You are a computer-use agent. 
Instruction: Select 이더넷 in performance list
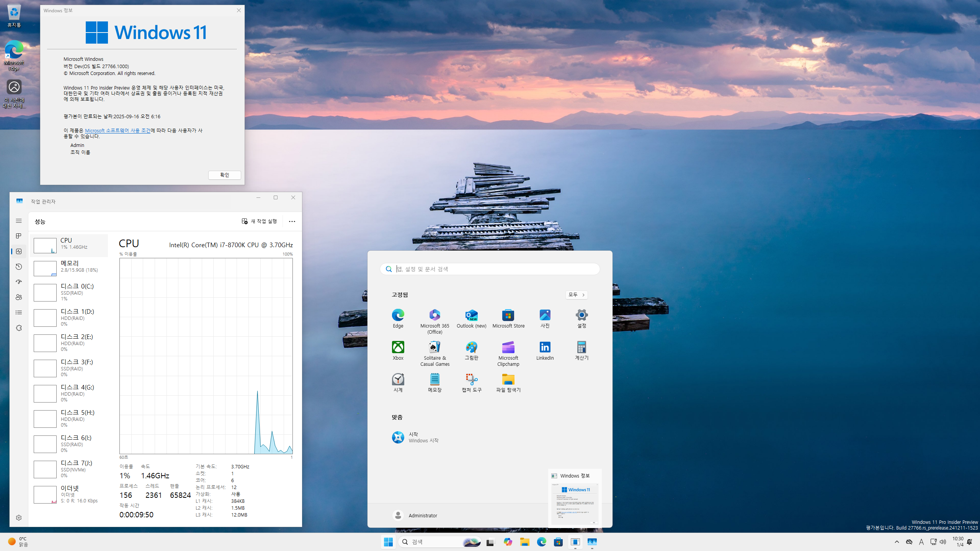[x=69, y=494]
